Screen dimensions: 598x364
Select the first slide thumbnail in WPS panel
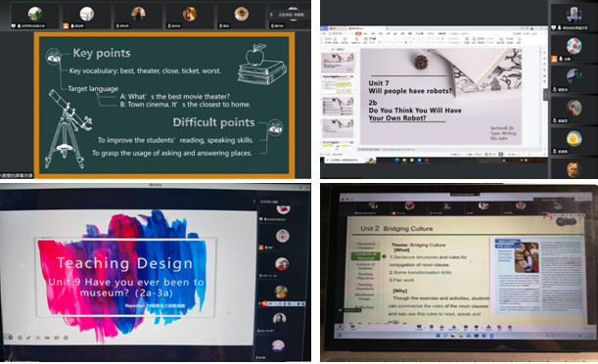(338, 63)
